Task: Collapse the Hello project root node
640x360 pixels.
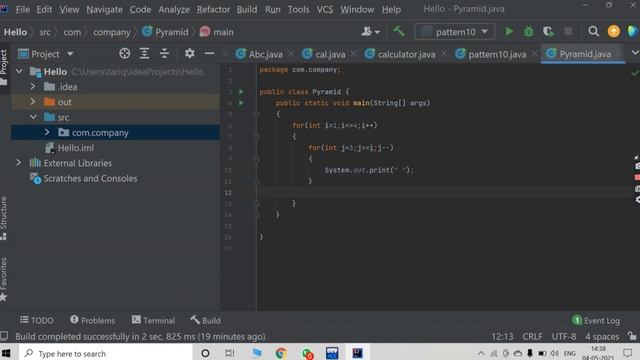Action: click(19, 71)
